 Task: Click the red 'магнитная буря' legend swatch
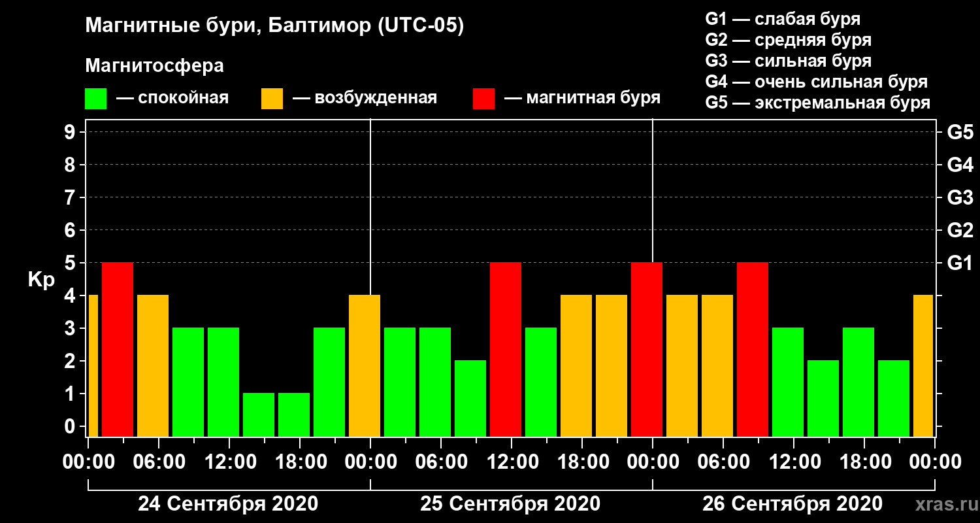point(484,99)
